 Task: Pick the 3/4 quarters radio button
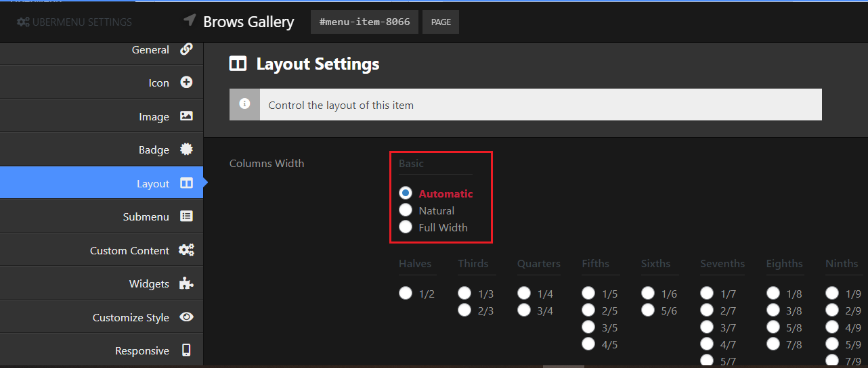[524, 310]
